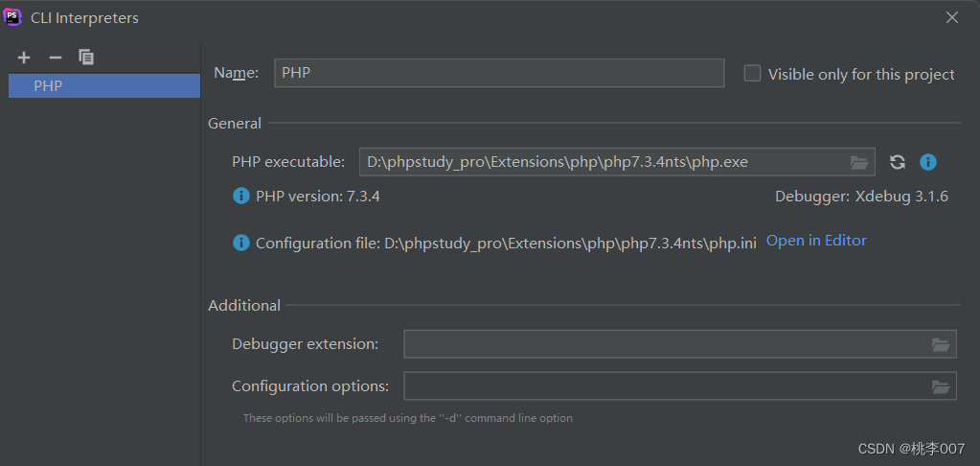Click the PhpStorm logo in title bar
Screen dimensions: 980x466
(x=12, y=17)
